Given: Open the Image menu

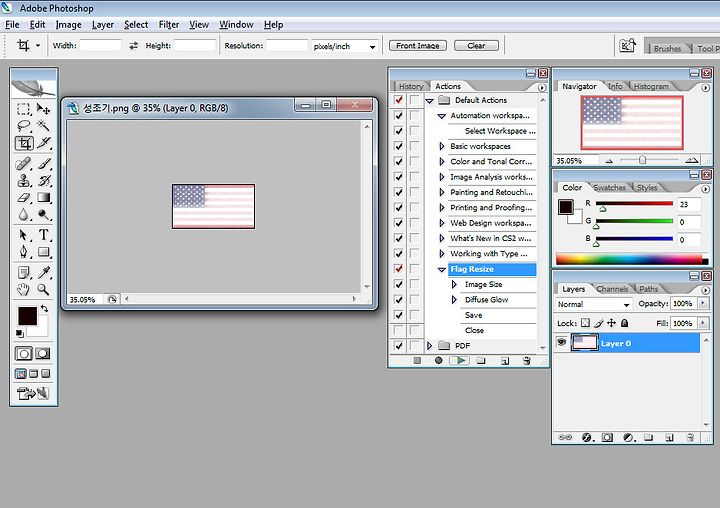Looking at the screenshot, I should [68, 25].
